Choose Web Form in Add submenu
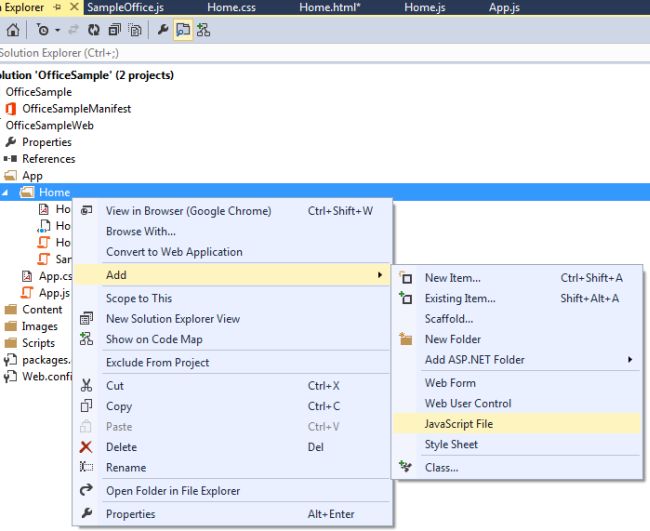The height and width of the screenshot is (531, 650). pyautogui.click(x=517, y=383)
